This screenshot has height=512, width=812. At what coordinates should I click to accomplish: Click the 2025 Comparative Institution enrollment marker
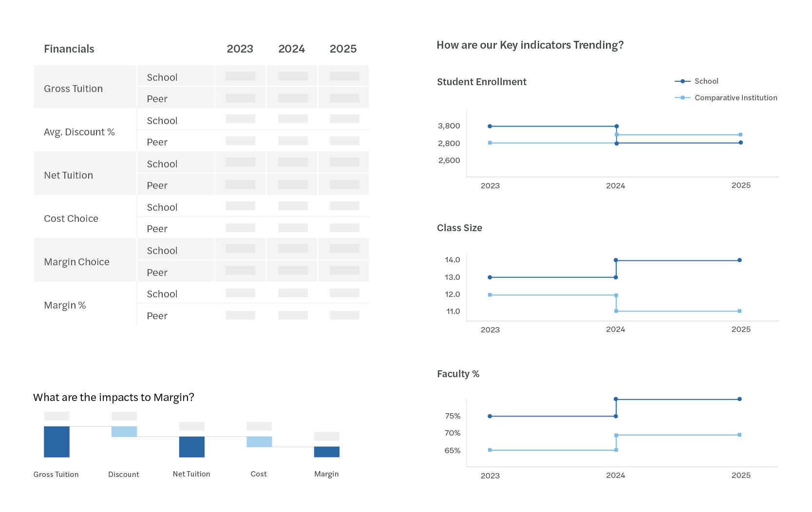pos(740,134)
